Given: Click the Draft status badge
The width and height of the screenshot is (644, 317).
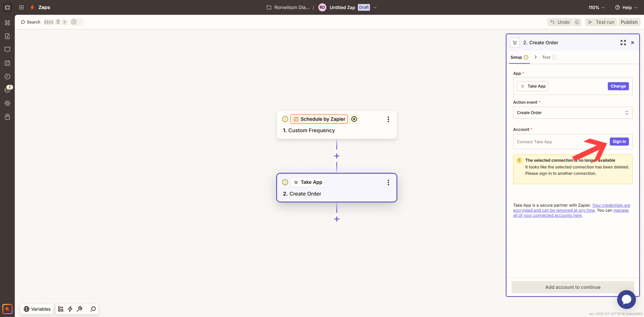Looking at the screenshot, I should [x=364, y=7].
